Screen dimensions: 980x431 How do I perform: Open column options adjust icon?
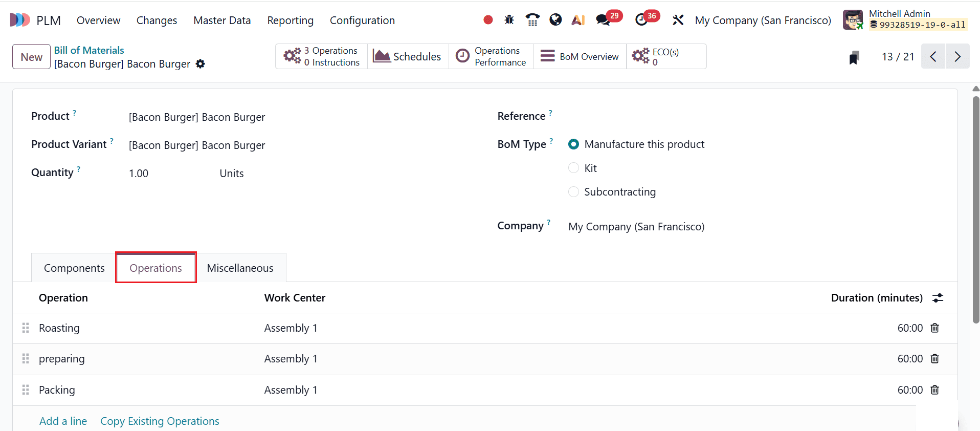point(938,298)
